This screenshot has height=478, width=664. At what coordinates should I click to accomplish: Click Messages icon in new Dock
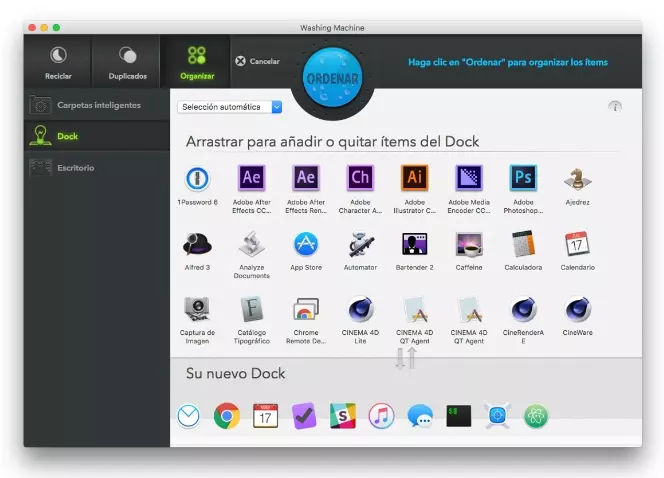[420, 416]
